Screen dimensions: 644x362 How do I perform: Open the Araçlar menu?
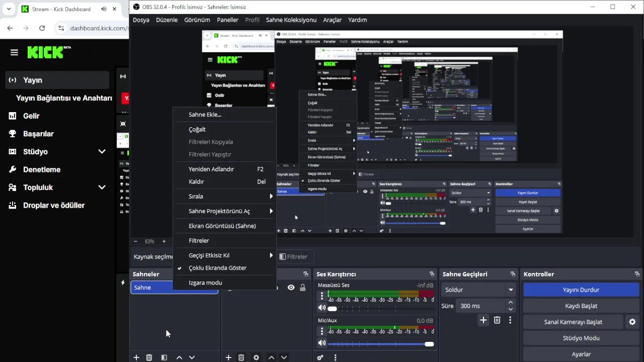(x=332, y=20)
